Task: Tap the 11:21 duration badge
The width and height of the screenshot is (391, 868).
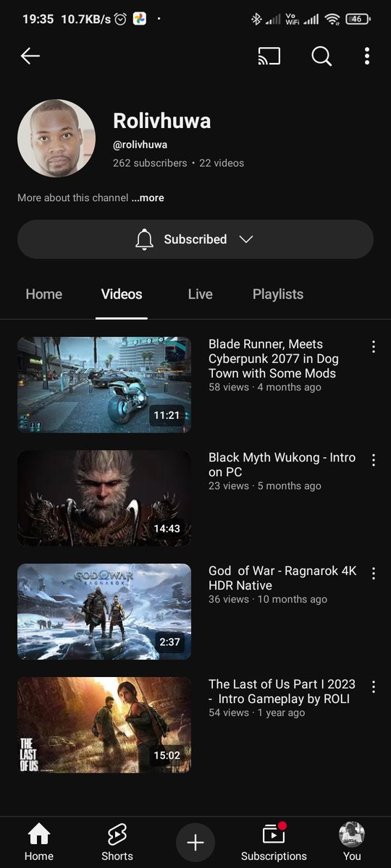Action: (x=167, y=416)
